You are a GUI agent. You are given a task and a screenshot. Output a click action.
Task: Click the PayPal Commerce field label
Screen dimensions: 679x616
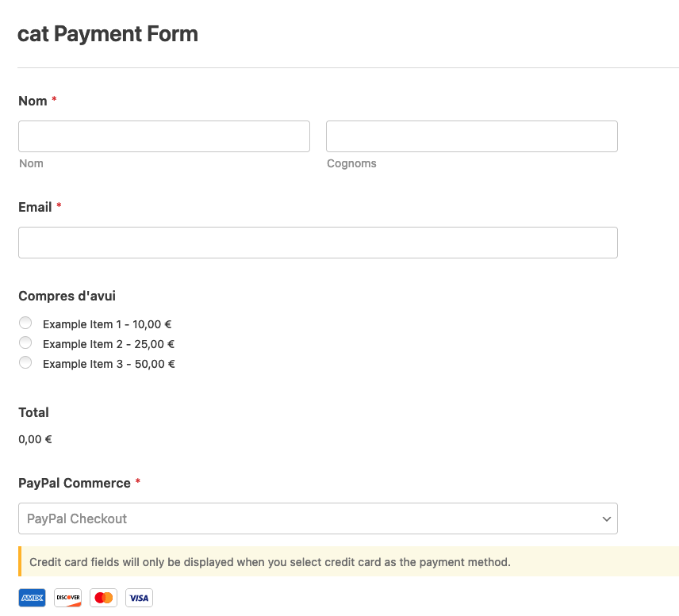coord(75,483)
